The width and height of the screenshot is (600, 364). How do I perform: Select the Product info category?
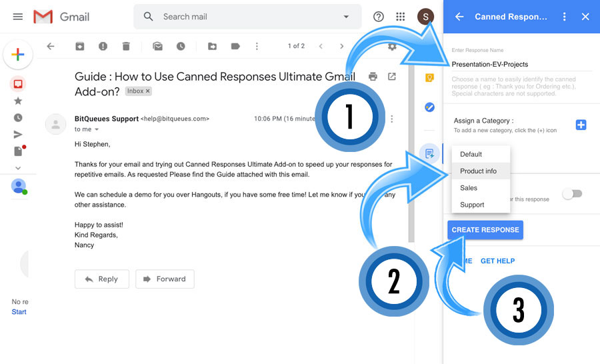(481, 171)
